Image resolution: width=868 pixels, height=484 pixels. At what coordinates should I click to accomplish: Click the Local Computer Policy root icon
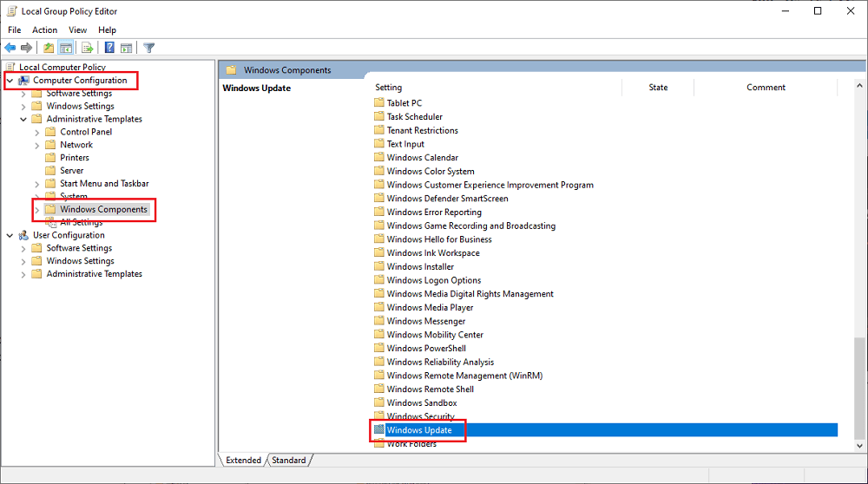[x=10, y=67]
